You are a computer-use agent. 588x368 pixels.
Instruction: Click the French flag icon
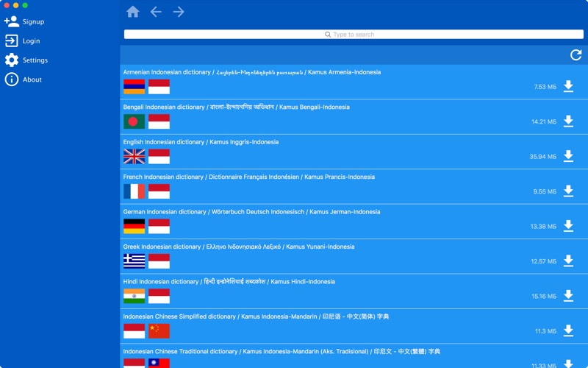[x=135, y=191]
